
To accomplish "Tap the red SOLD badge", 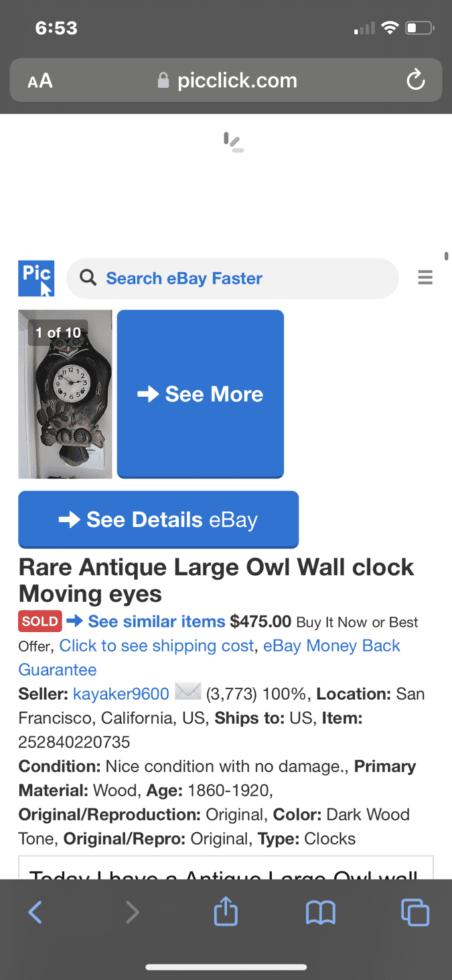I will (x=40, y=621).
